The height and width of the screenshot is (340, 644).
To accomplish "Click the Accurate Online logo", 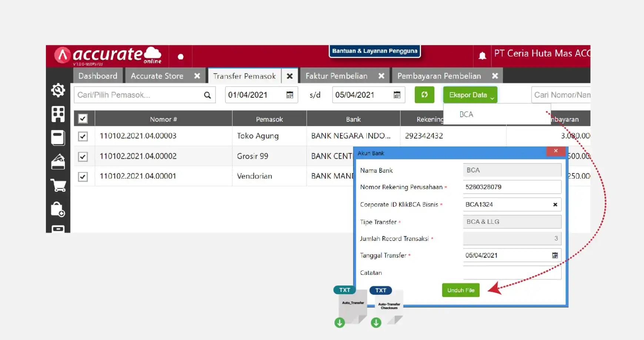I will pyautogui.click(x=108, y=55).
